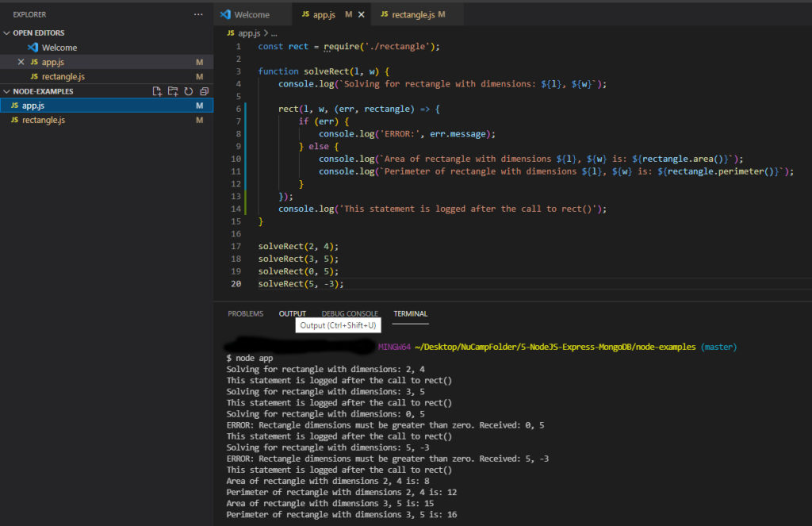Collapse all folders in explorer
This screenshot has width=812, height=526.
pos(204,91)
